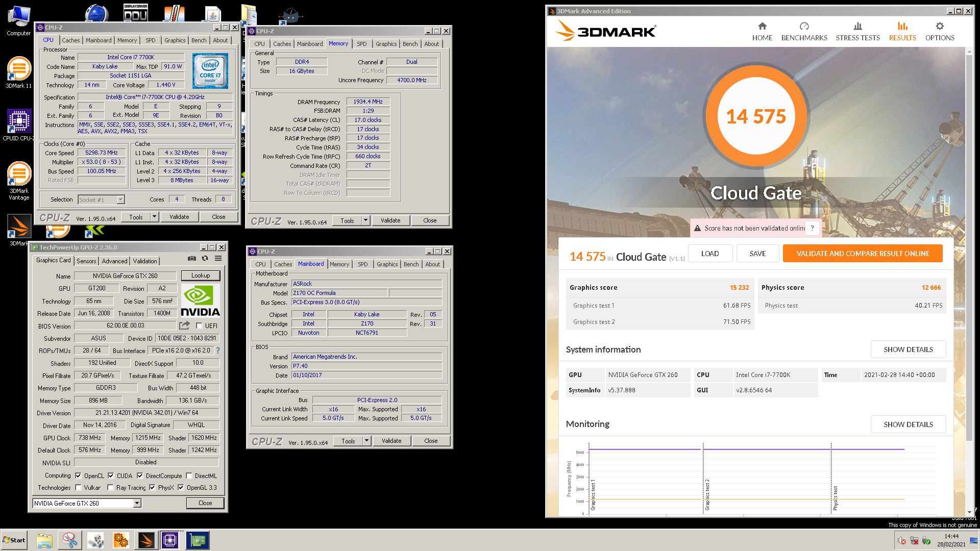Image resolution: width=980 pixels, height=551 pixels.
Task: Click the Show desktop tray button
Action: (x=974, y=540)
